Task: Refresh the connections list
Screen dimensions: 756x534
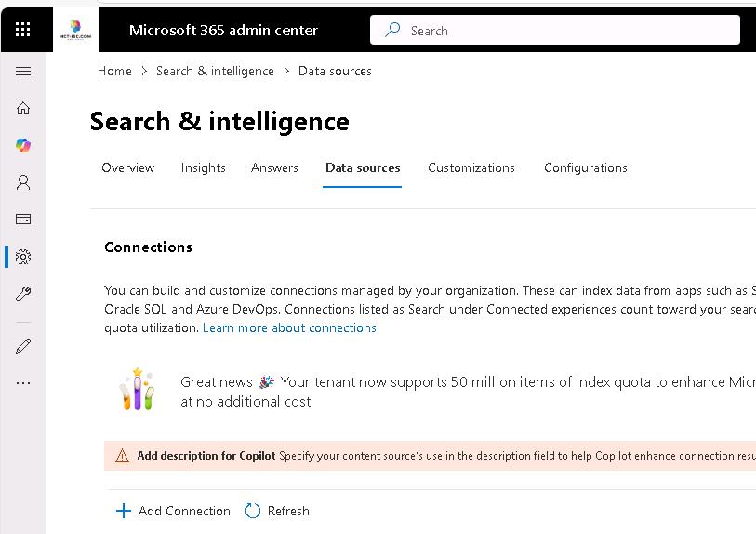Action: coord(277,511)
